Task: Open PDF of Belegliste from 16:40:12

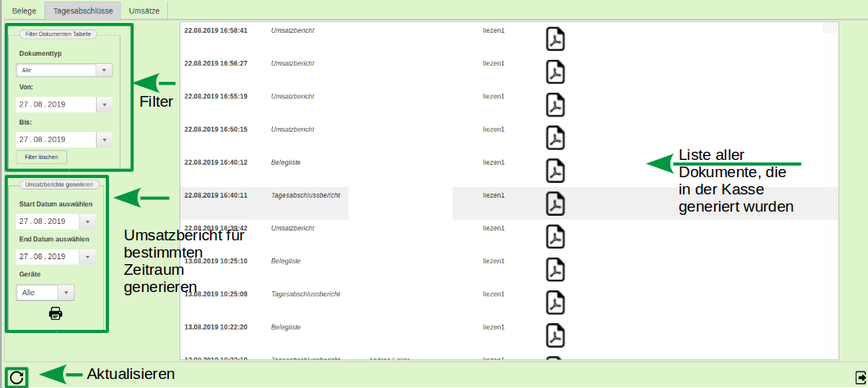Action: pos(556,171)
